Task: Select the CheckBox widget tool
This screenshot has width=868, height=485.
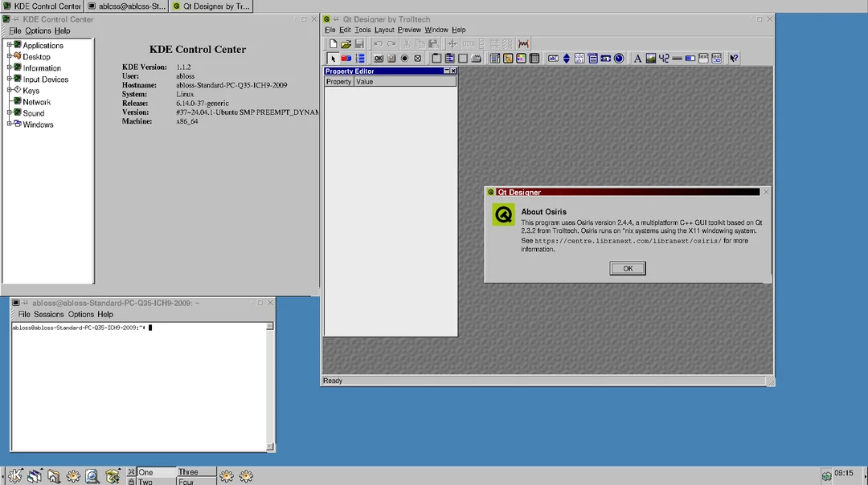Action: [416, 58]
